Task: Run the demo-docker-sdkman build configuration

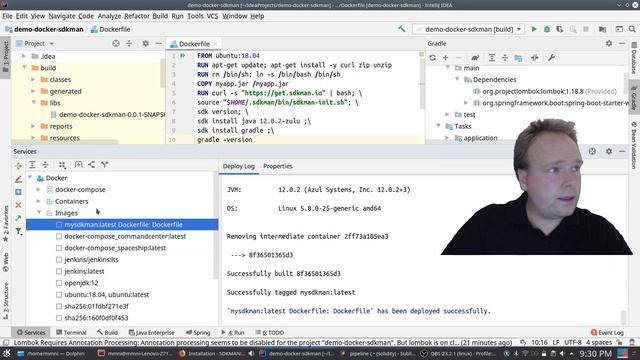Action: coord(533,29)
